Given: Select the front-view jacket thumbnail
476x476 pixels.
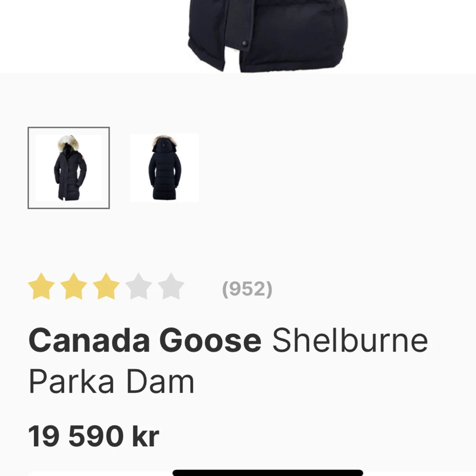Looking at the screenshot, I should coord(69,168).
